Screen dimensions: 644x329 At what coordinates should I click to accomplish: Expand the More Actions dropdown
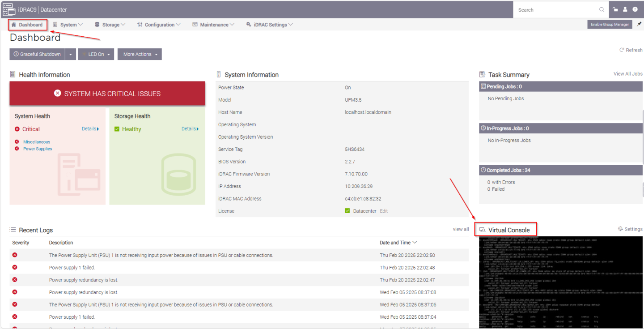140,54
